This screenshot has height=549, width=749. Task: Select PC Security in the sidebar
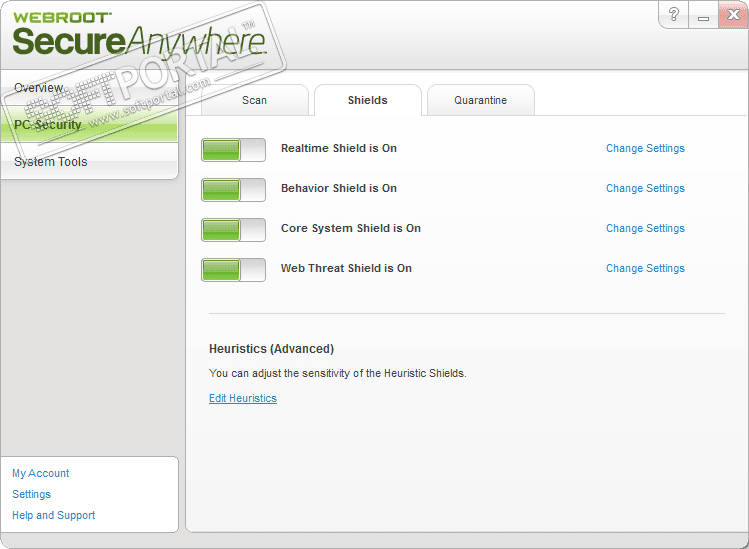pos(89,125)
